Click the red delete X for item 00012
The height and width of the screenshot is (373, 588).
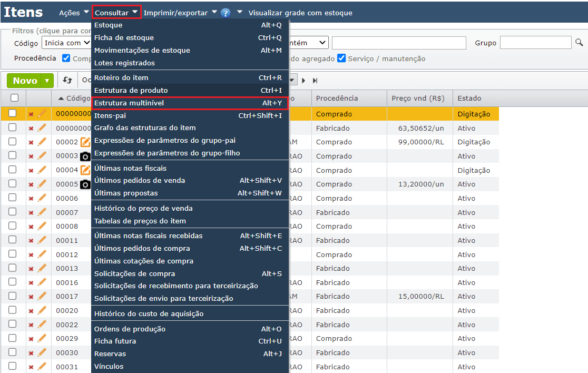(x=31, y=255)
